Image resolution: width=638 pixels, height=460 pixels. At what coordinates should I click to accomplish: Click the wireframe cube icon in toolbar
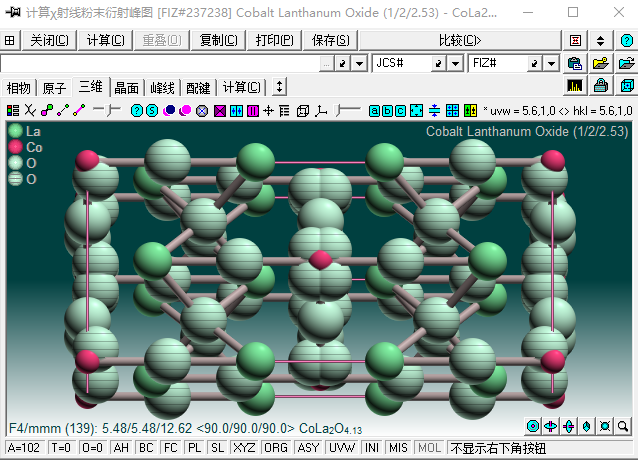302,110
